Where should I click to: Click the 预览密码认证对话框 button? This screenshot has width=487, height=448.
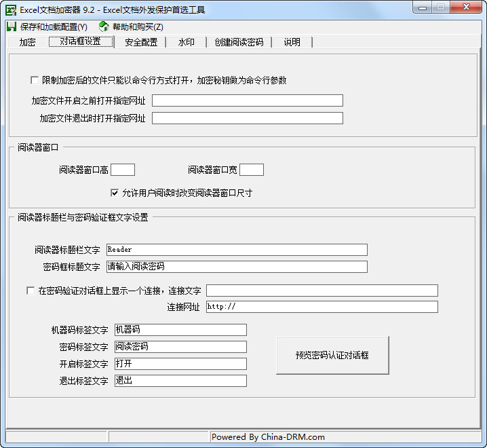click(x=332, y=355)
